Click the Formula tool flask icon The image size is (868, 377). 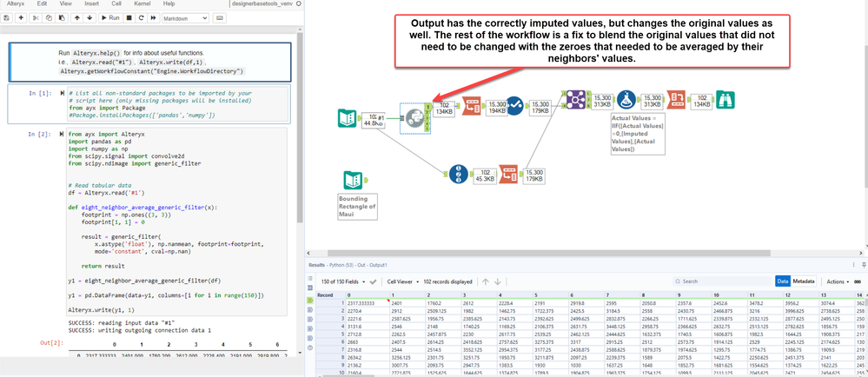click(x=627, y=102)
